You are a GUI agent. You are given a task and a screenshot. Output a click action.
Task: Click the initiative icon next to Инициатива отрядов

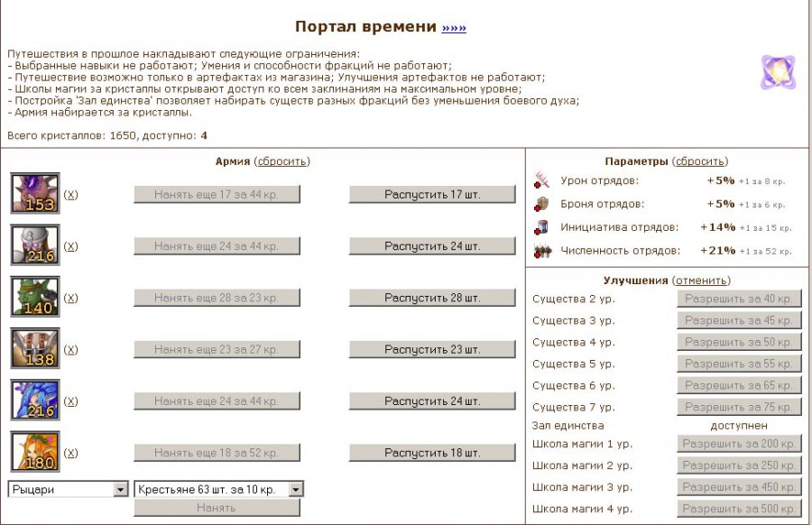pos(541,227)
